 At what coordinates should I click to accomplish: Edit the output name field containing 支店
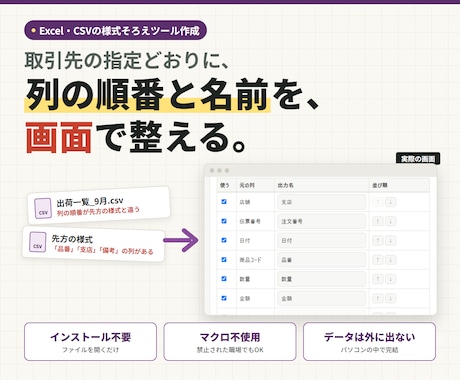321,202
